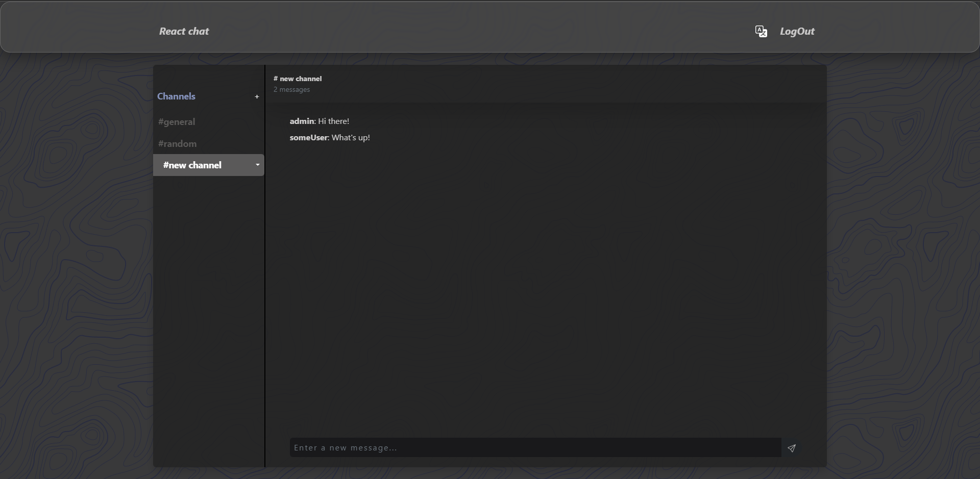Open dropdown arrow on #new channel
This screenshot has width=980, height=479.
[258, 165]
